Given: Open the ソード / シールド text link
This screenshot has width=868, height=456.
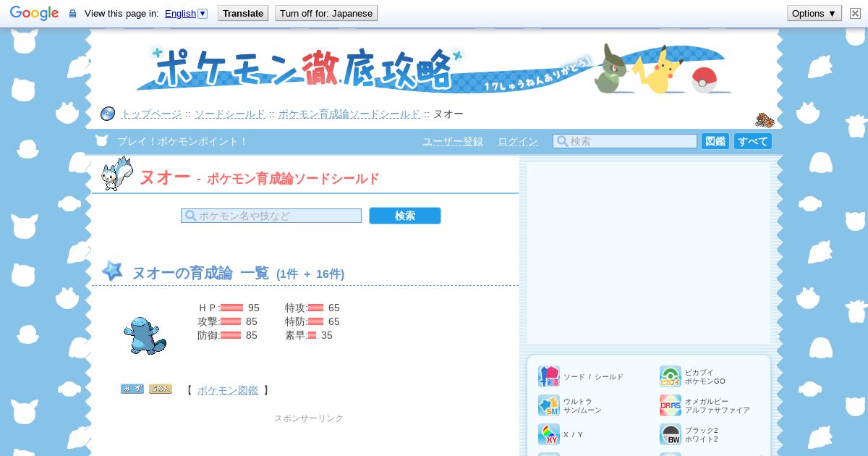Looking at the screenshot, I should [593, 377].
